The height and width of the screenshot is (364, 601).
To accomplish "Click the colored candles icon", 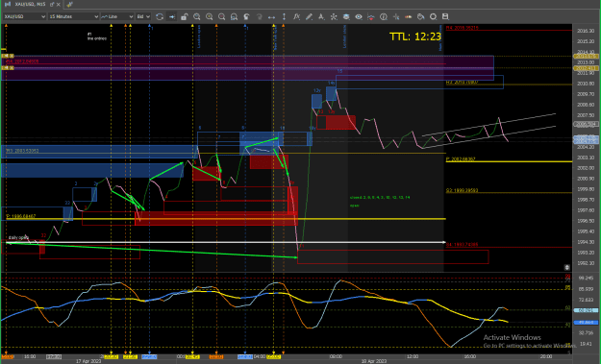I will coord(409,16).
